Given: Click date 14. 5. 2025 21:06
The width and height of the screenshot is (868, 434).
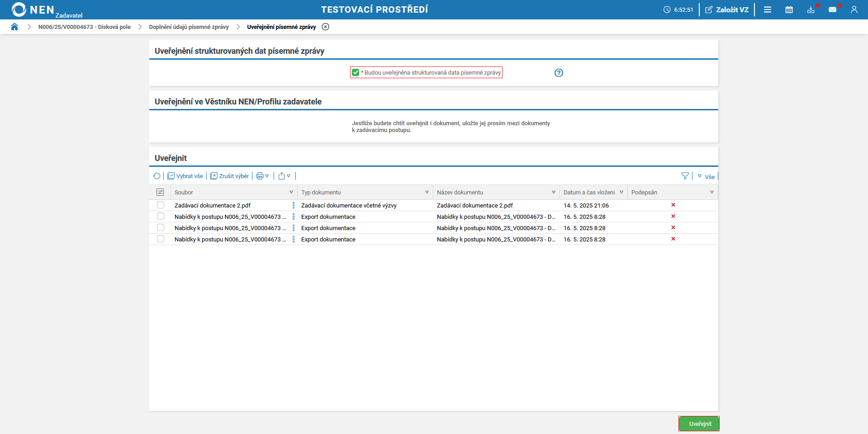Looking at the screenshot, I should [x=586, y=205].
